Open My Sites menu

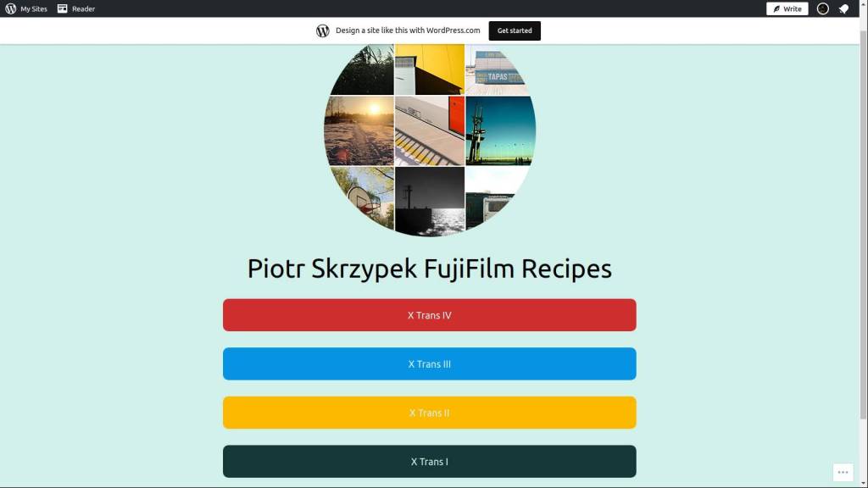click(x=34, y=8)
